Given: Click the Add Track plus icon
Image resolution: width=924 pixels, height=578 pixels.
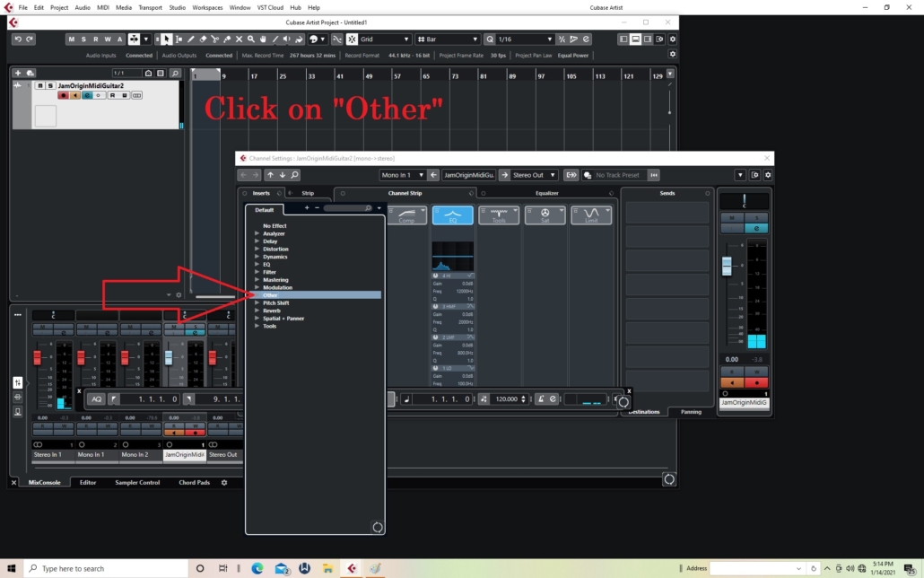Looking at the screenshot, I should (x=18, y=73).
